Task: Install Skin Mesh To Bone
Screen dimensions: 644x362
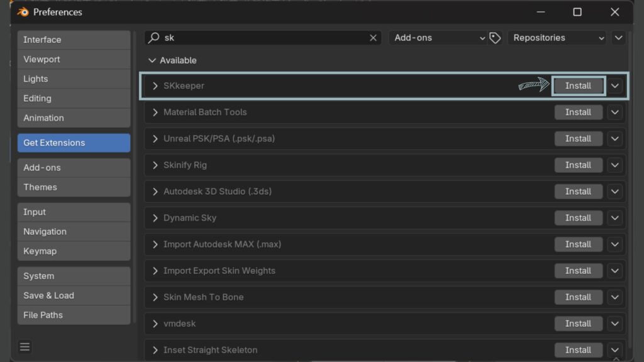Action: coord(579,297)
